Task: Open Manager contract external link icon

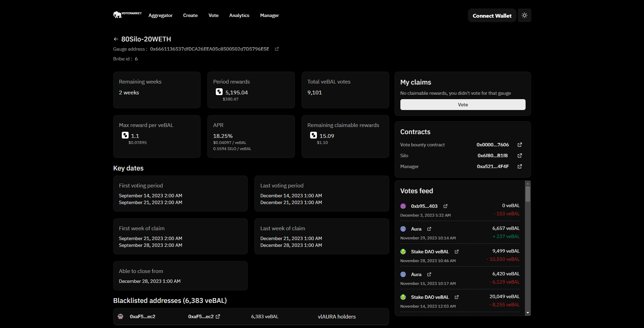Action: point(519,166)
